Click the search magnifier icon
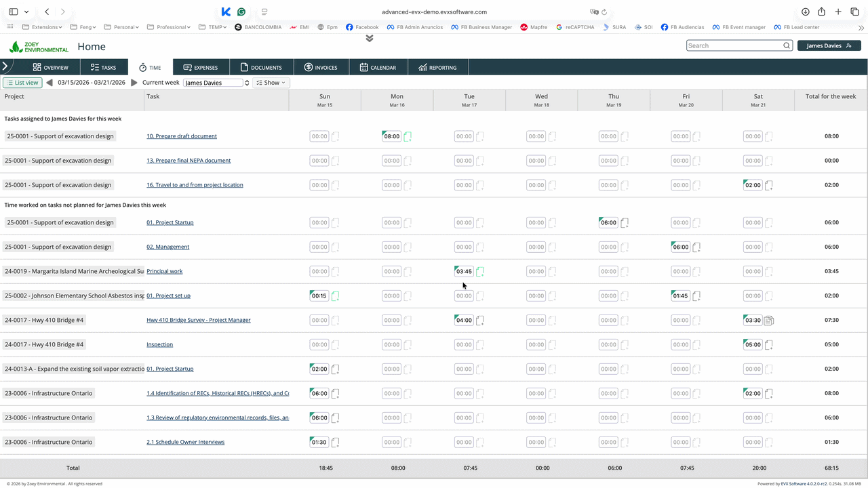The width and height of the screenshot is (868, 488). point(787,45)
